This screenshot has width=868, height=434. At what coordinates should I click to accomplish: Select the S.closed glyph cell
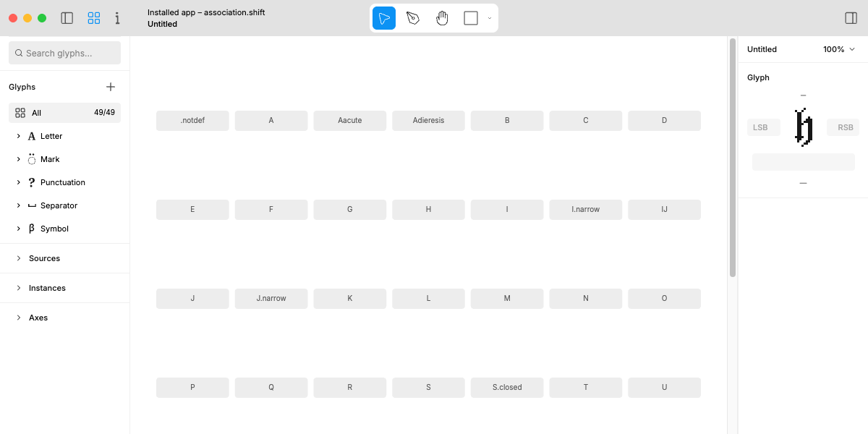[x=507, y=388]
